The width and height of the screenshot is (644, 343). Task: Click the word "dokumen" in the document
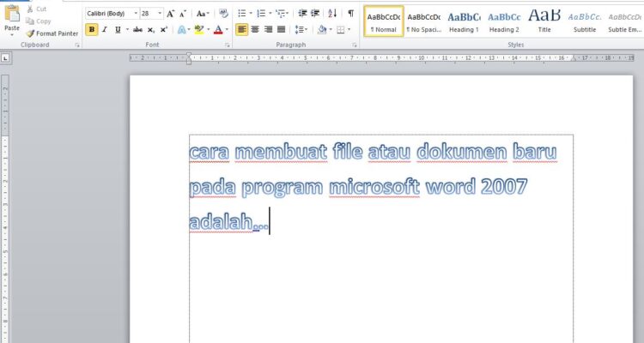coord(462,152)
